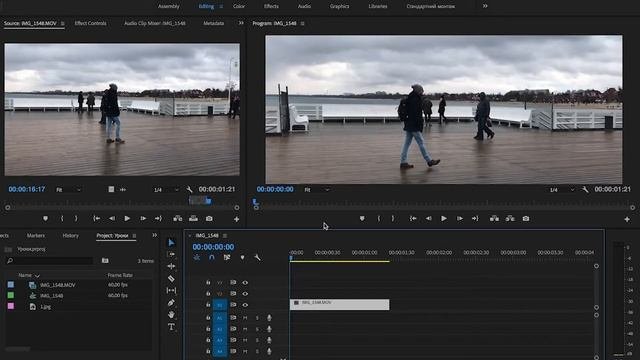
Task: Switch to the Color workspace tab
Action: [x=239, y=6]
